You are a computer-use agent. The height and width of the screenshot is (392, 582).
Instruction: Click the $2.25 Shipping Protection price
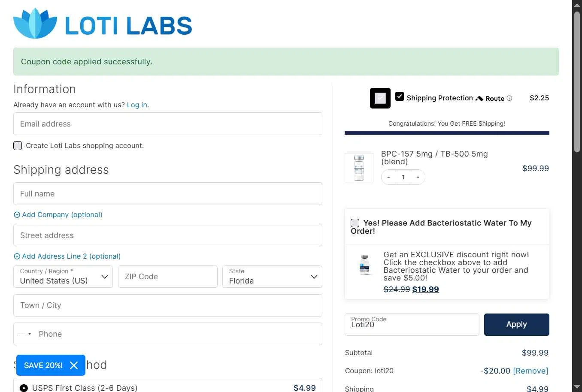(540, 98)
